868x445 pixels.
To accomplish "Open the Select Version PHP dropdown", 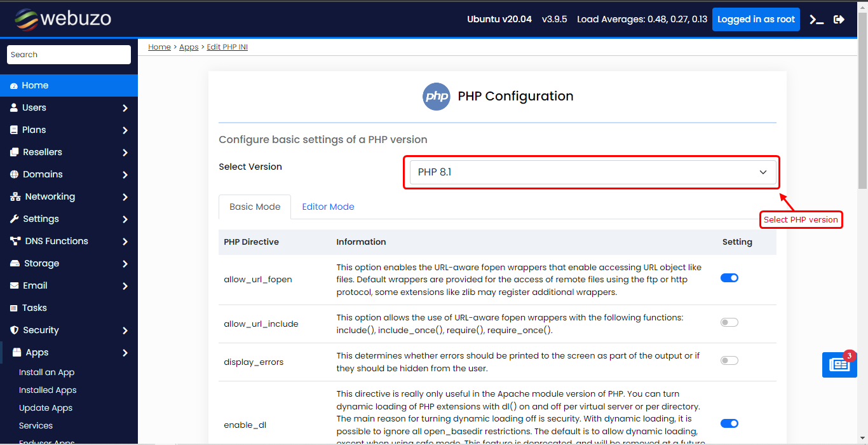I will (592, 172).
